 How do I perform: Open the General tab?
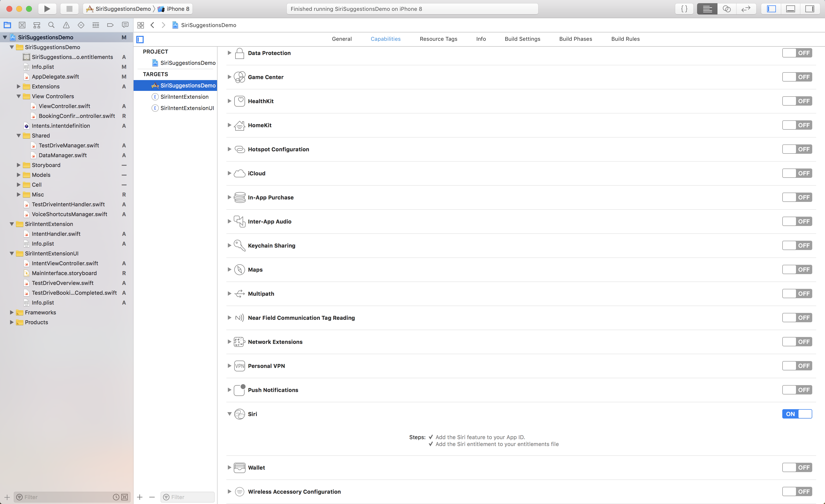point(342,39)
